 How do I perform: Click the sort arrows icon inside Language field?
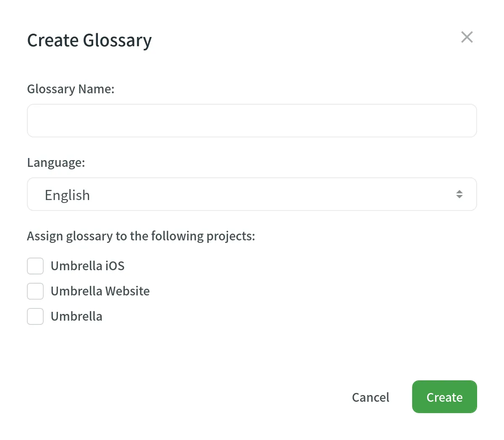pyautogui.click(x=459, y=194)
